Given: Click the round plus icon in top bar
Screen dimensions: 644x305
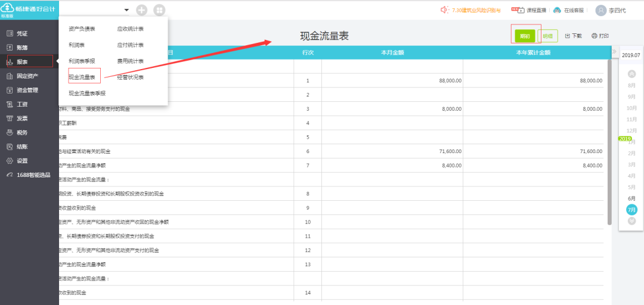Looking at the screenshot, I should (142, 10).
